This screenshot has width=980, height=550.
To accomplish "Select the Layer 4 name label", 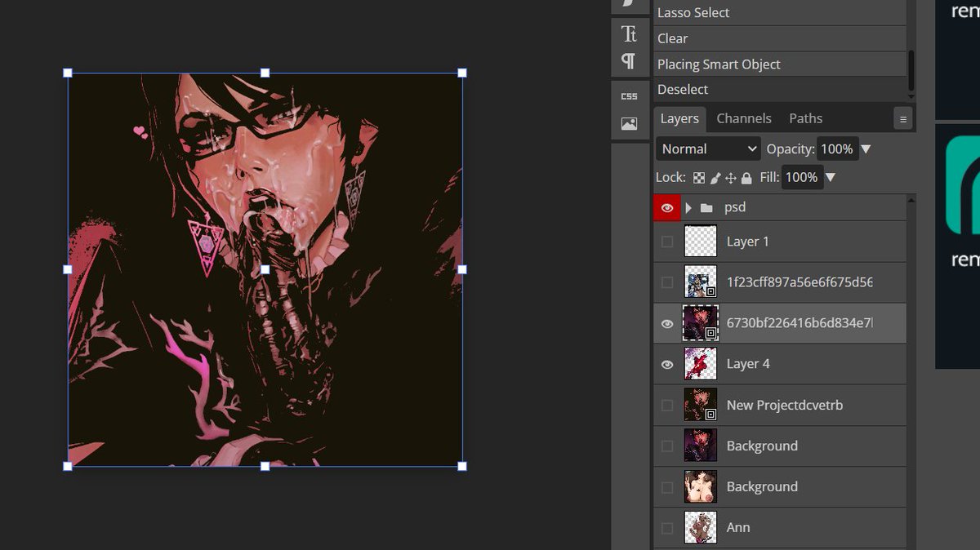I will [748, 364].
